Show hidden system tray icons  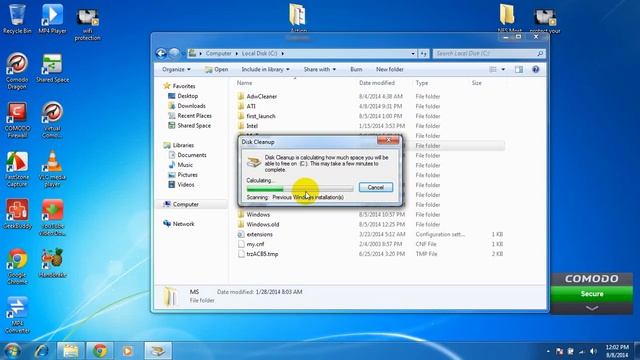pyautogui.click(x=548, y=351)
